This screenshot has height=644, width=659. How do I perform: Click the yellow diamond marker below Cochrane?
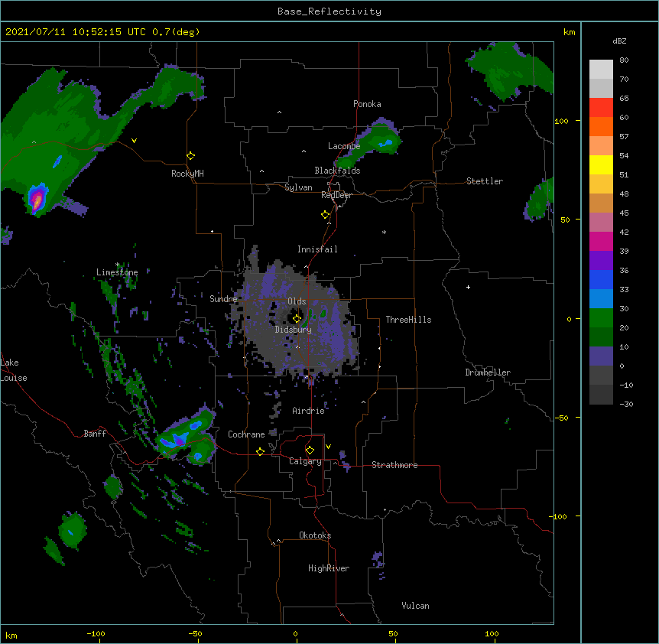[260, 451]
